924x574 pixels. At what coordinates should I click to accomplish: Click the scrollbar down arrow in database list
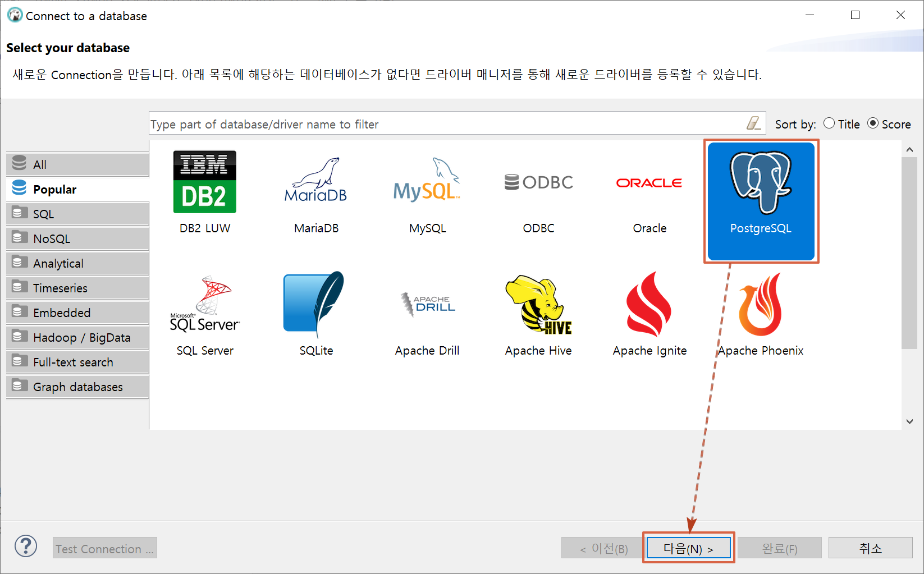click(x=909, y=421)
